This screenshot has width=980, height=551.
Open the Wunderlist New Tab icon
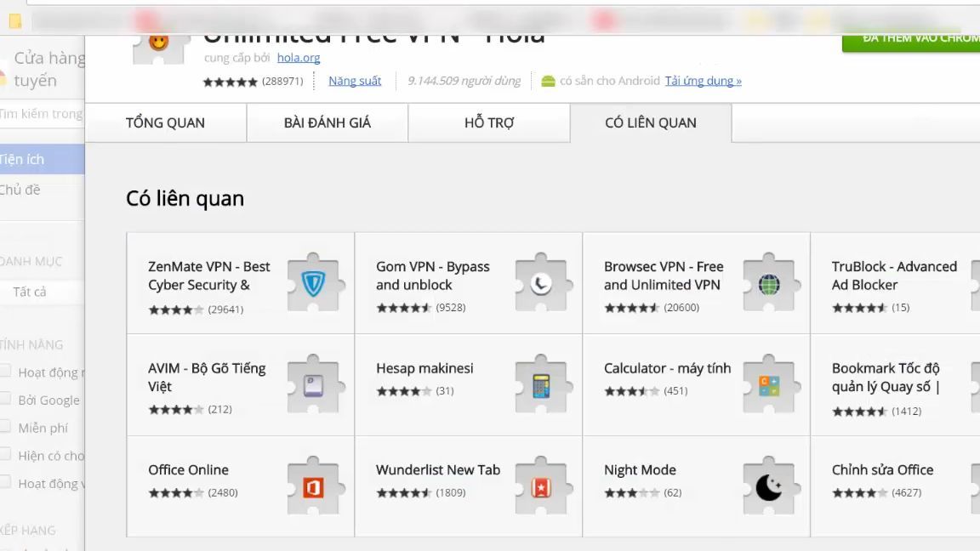click(x=543, y=486)
